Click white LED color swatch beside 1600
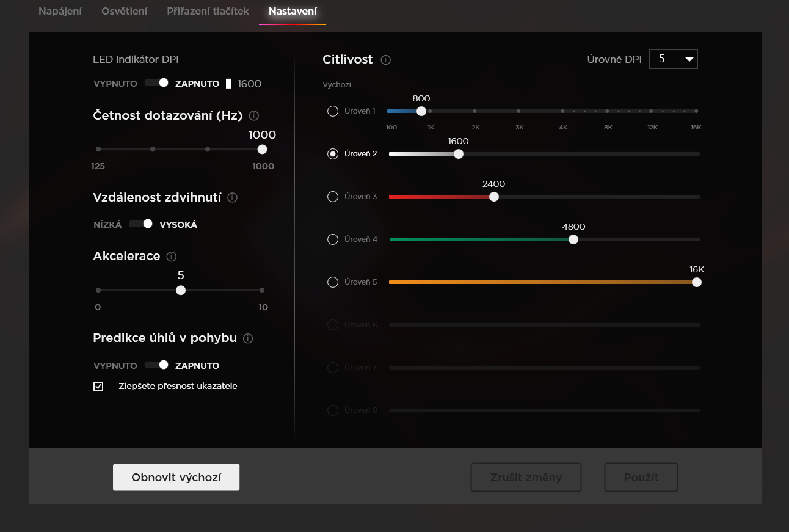The height and width of the screenshot is (532, 789). pyautogui.click(x=229, y=84)
